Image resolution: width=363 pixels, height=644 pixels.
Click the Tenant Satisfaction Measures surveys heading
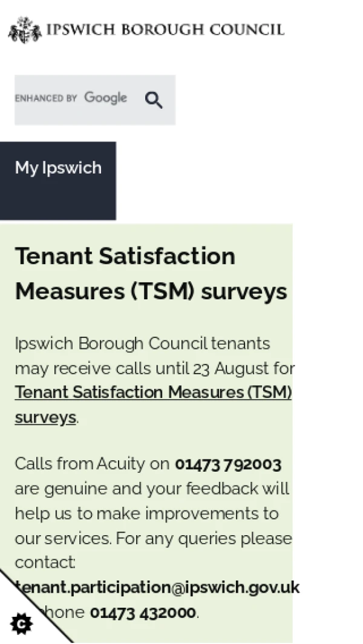pos(151,273)
